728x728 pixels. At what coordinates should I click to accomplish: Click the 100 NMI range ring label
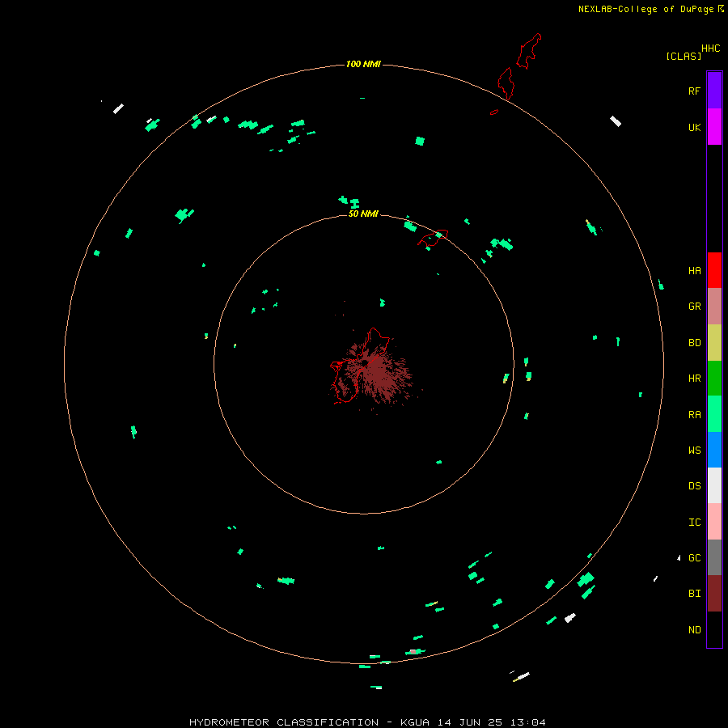pyautogui.click(x=363, y=64)
